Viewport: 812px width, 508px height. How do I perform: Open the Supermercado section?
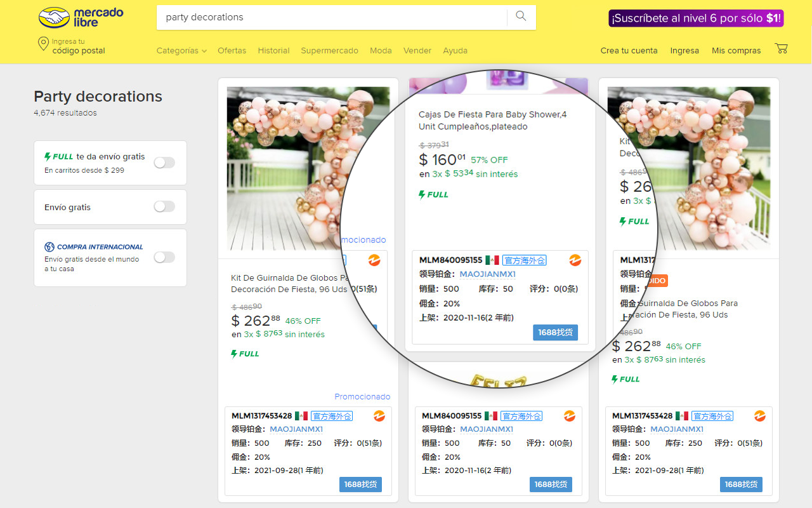click(x=329, y=51)
